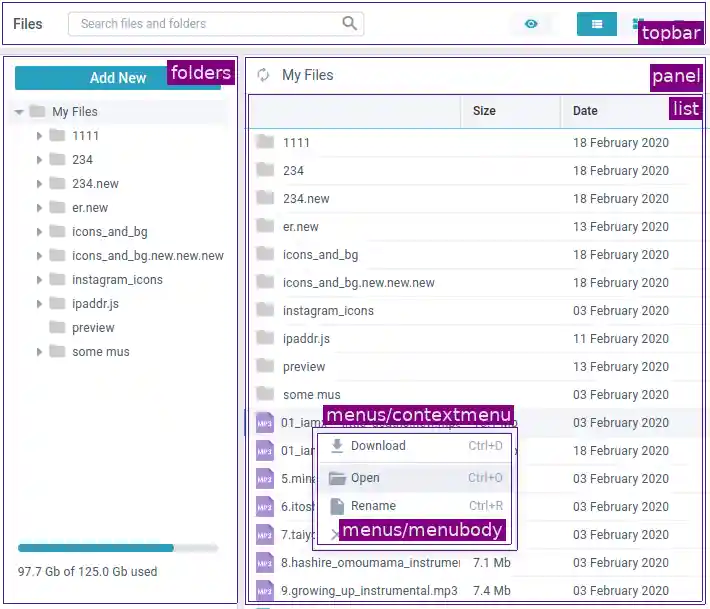
Task: Refresh the My Files panel
Action: point(263,75)
